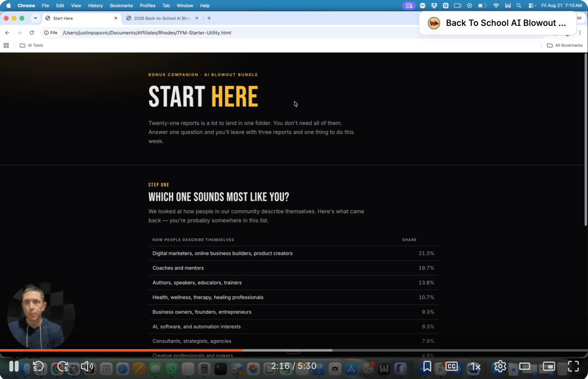Reload the current page
The image size is (588, 379).
pyautogui.click(x=32, y=33)
